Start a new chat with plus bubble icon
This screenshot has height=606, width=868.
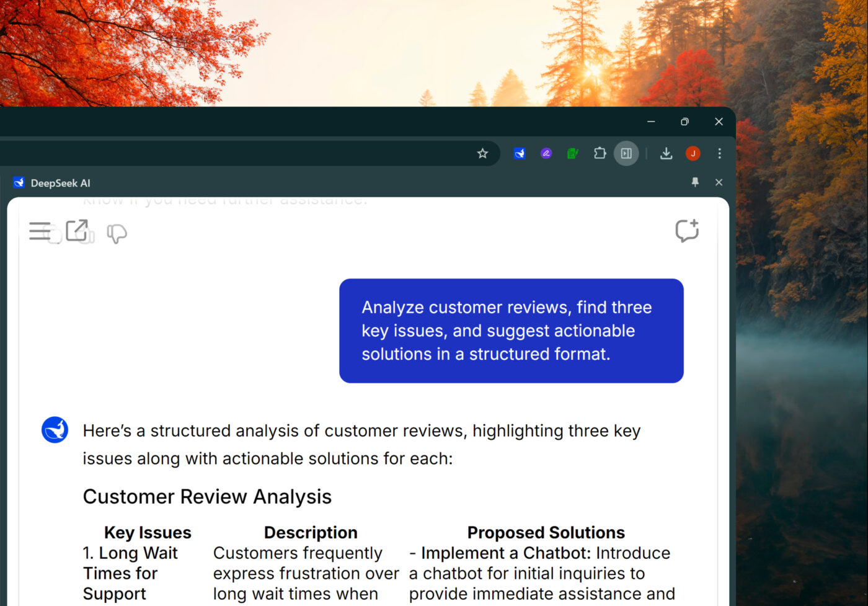click(686, 231)
